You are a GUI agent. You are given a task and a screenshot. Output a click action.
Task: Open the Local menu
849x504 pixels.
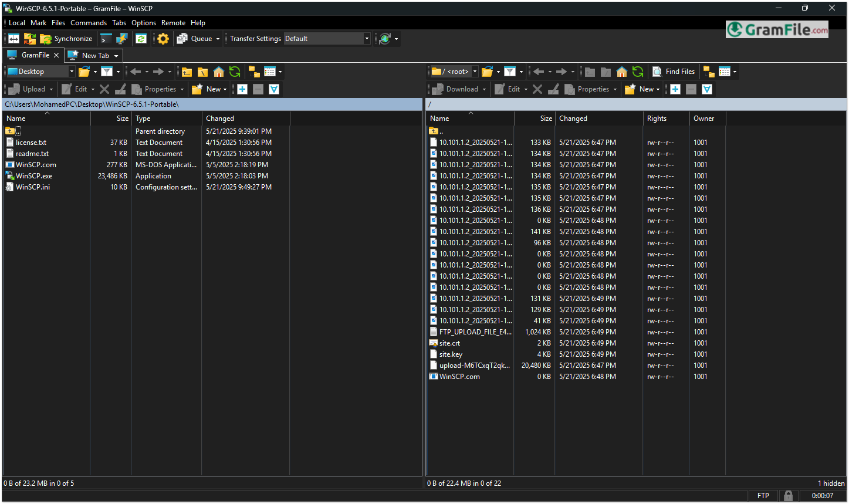pyautogui.click(x=17, y=23)
